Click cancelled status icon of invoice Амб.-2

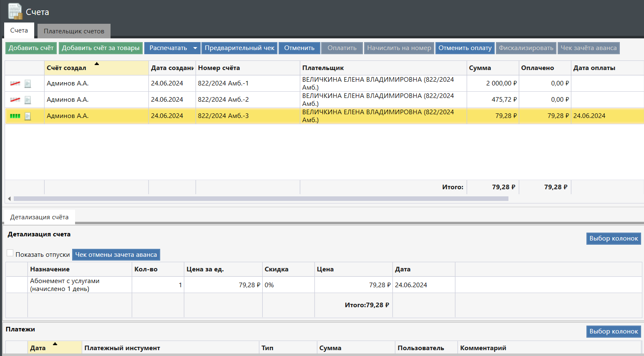[15, 100]
